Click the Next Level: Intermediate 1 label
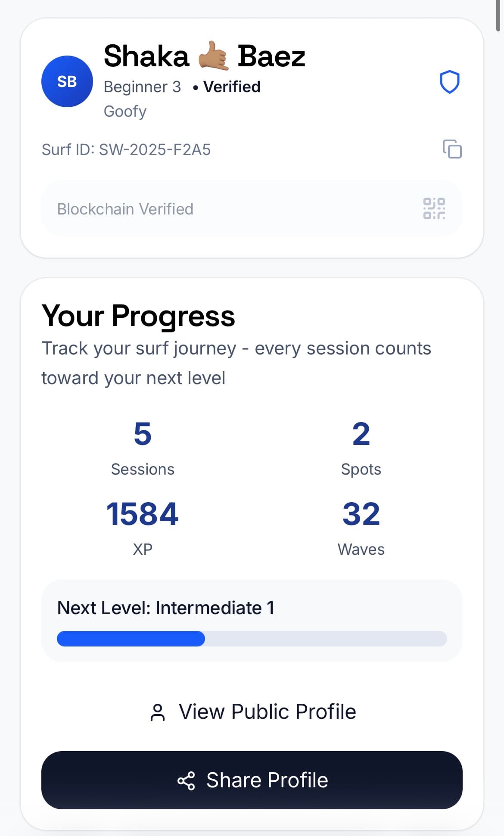504x836 pixels. tap(166, 608)
